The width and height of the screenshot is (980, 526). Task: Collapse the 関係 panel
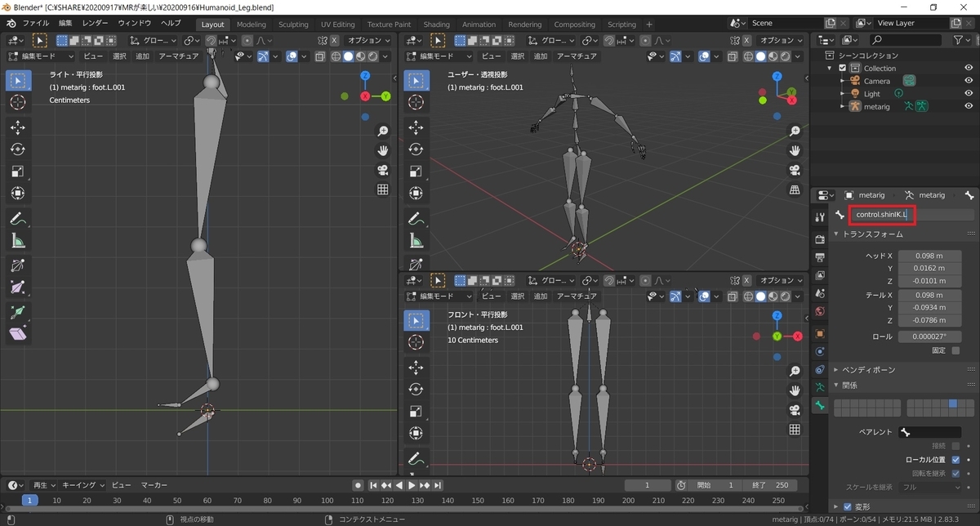(849, 385)
